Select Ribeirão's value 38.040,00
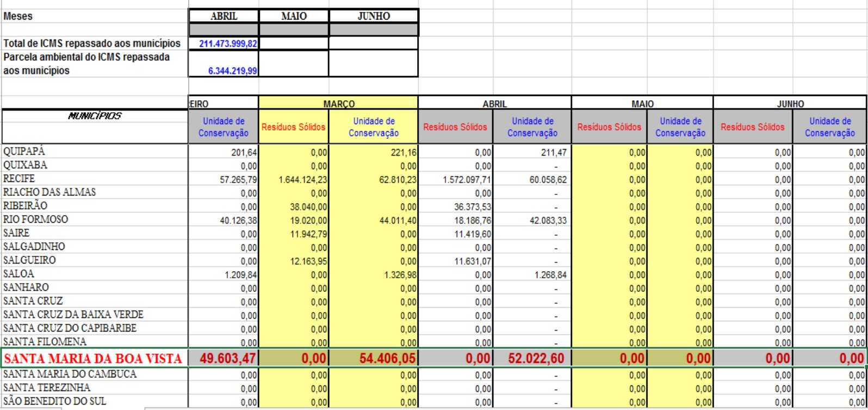 [x=308, y=207]
